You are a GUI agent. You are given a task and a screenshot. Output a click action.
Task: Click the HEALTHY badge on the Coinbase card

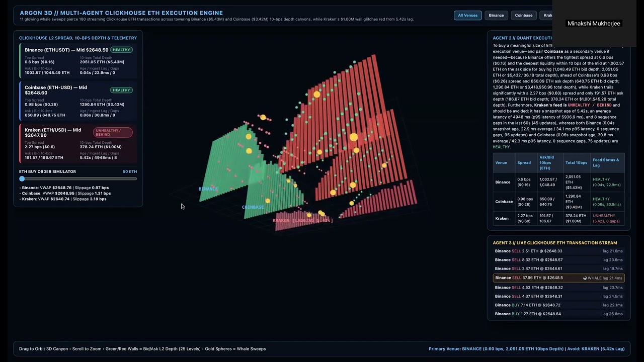click(x=121, y=90)
